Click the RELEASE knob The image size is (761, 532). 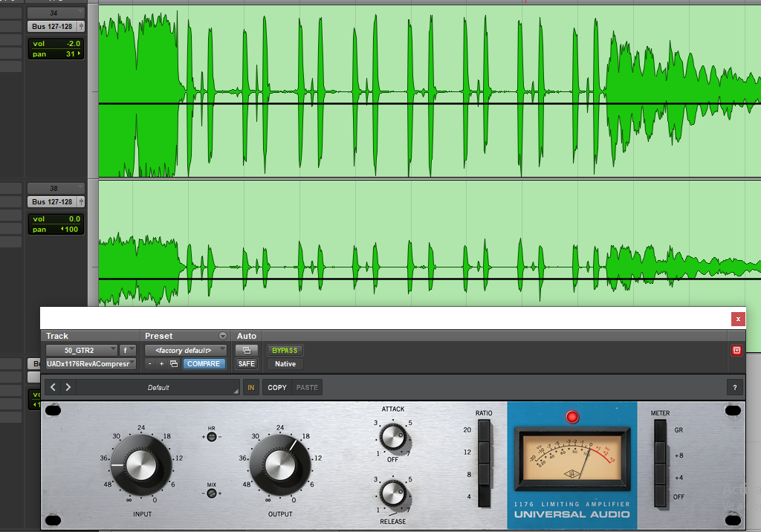click(393, 493)
